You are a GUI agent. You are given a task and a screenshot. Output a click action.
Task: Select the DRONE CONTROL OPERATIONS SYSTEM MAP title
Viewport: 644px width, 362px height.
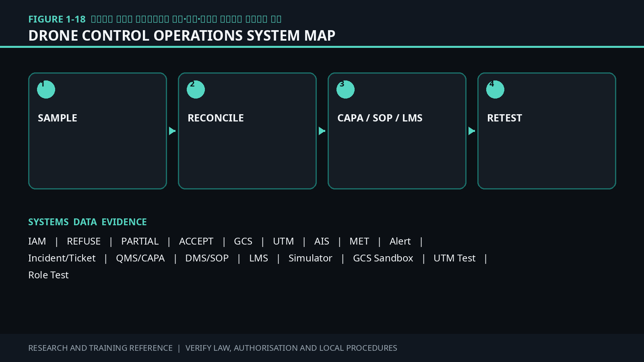click(182, 36)
